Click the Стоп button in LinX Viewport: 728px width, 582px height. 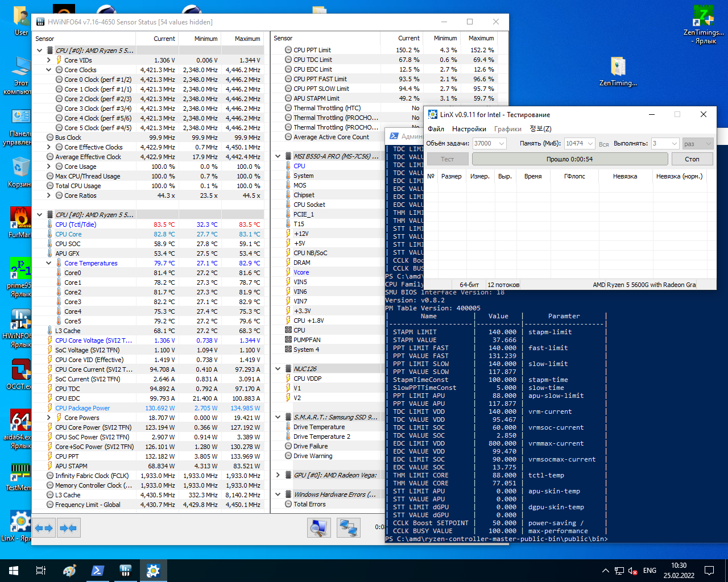coord(692,159)
